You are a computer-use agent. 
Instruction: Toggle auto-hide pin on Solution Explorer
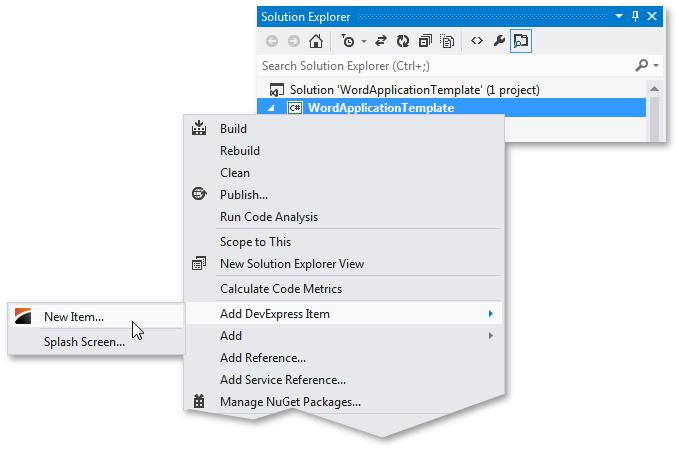(x=634, y=17)
